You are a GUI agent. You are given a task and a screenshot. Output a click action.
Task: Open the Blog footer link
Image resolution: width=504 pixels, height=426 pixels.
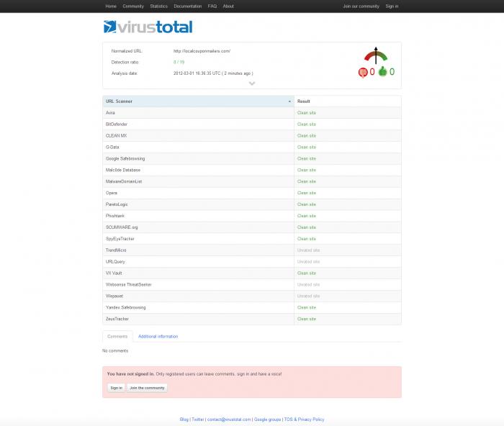coord(184,420)
